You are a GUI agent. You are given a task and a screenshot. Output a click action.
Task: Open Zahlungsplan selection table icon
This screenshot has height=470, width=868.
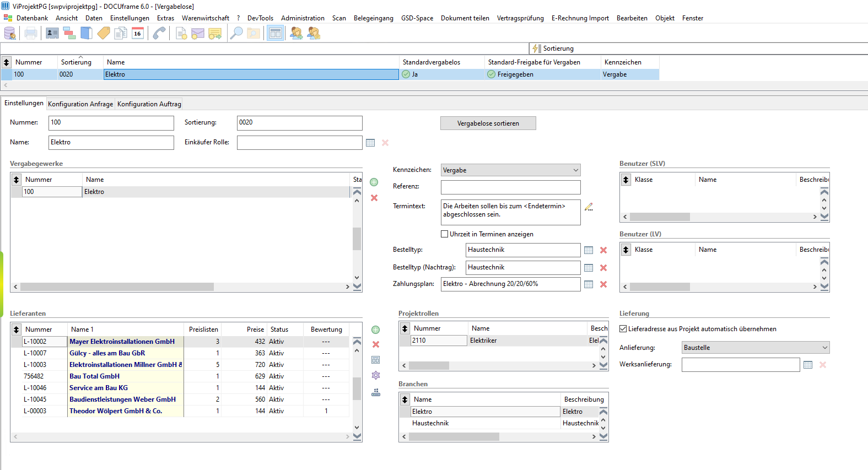click(589, 284)
